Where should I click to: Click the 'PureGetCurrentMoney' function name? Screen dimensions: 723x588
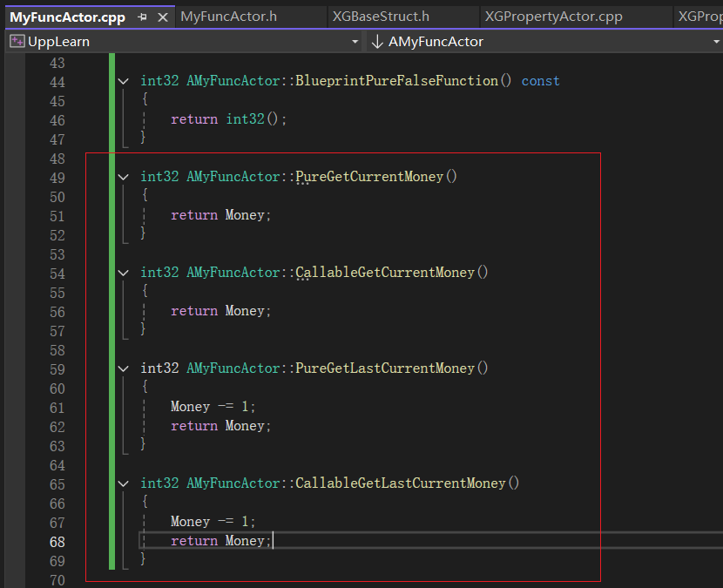click(x=369, y=177)
